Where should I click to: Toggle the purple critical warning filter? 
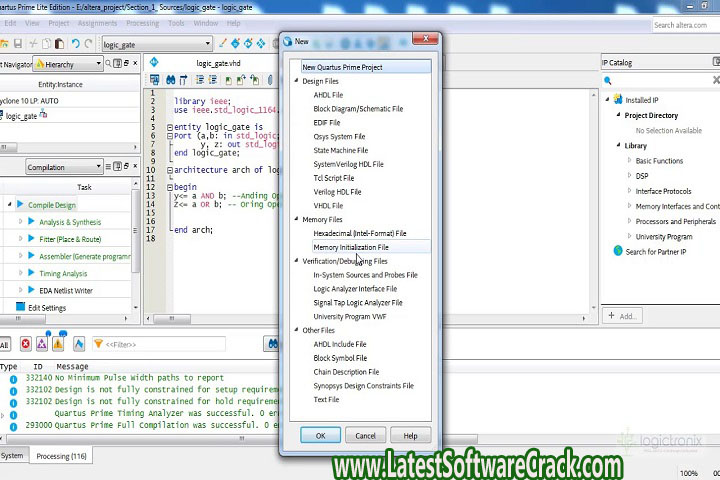42,344
